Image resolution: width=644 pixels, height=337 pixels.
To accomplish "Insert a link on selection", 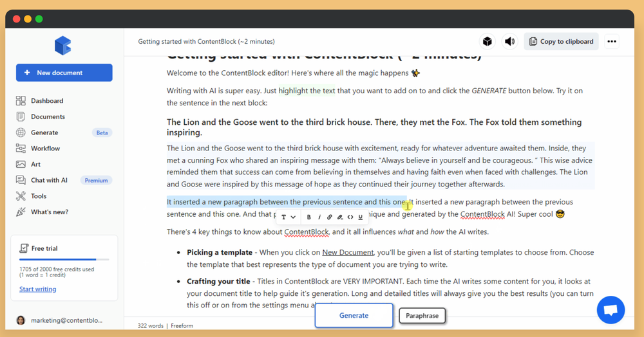I will click(x=329, y=217).
